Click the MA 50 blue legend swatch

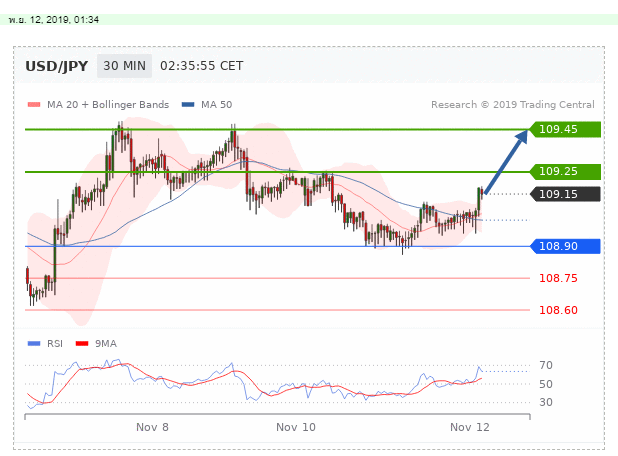click(188, 105)
